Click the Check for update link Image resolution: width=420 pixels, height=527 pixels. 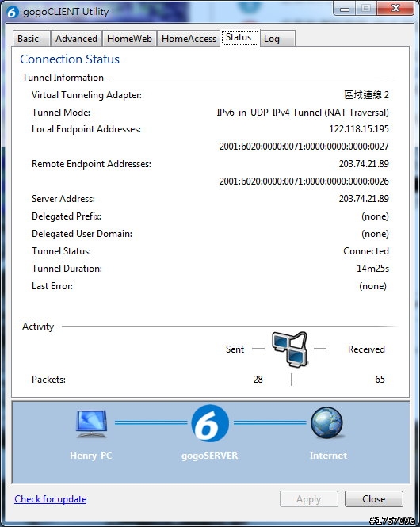[51, 499]
